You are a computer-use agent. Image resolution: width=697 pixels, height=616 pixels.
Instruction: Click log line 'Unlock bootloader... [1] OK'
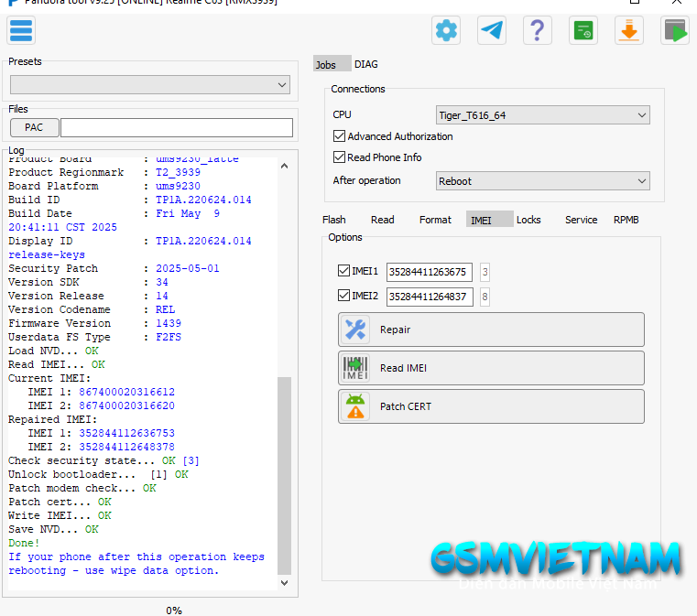[x=98, y=474]
